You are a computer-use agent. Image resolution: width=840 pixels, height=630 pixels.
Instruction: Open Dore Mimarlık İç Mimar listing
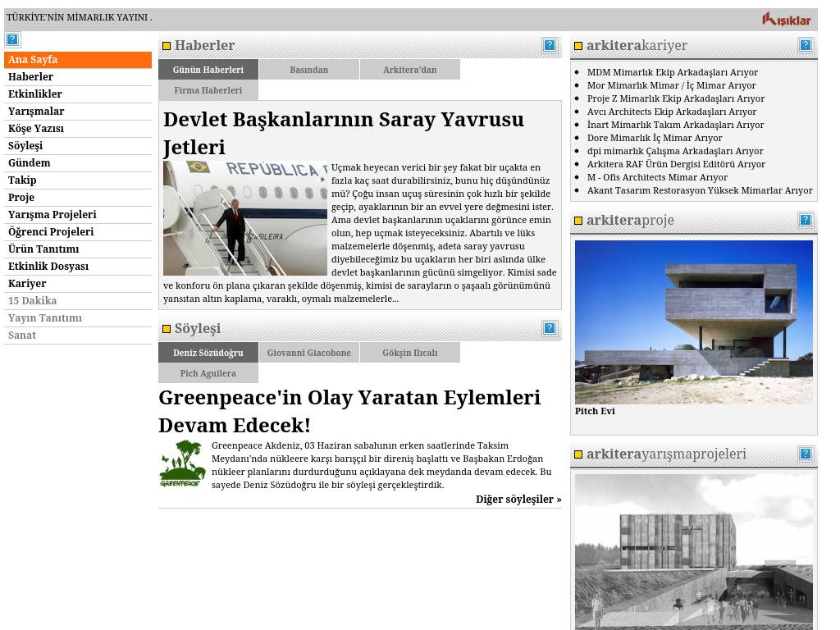(x=655, y=138)
